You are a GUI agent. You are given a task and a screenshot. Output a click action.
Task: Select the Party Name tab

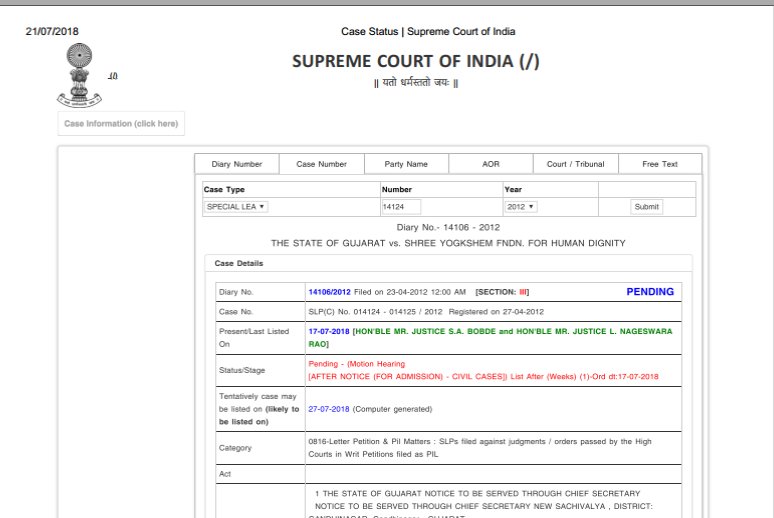[406, 164]
